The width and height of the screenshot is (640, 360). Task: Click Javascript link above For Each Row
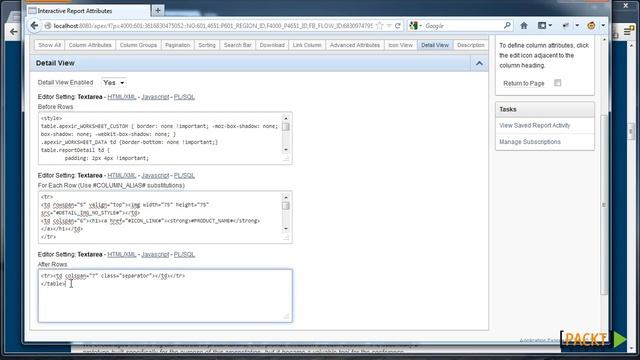[x=155, y=176]
